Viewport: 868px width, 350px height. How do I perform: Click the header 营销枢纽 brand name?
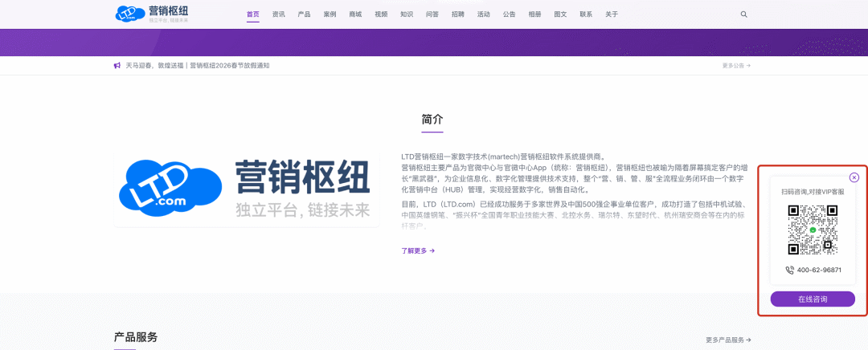pyautogui.click(x=168, y=10)
